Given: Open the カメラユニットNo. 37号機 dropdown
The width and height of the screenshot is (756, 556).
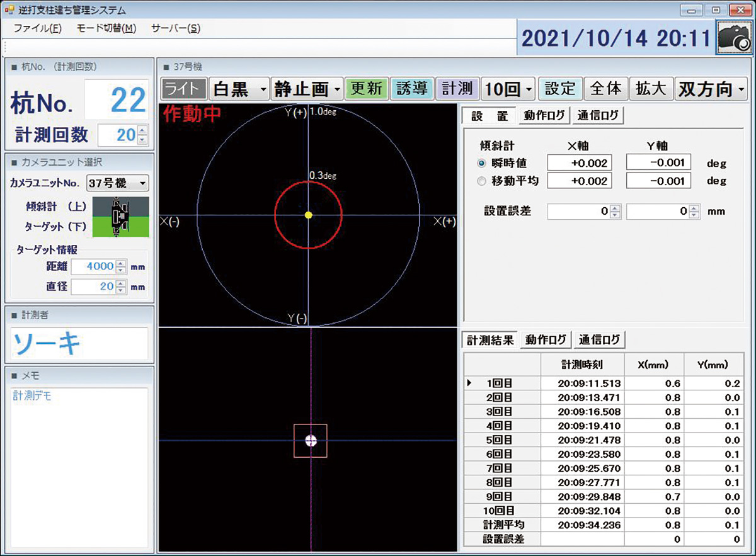Looking at the screenshot, I should [117, 183].
